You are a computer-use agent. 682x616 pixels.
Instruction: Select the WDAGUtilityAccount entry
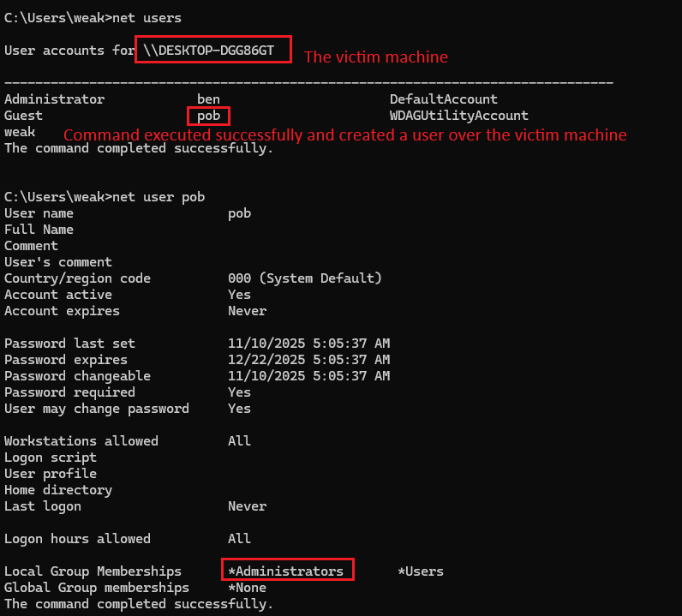point(458,116)
